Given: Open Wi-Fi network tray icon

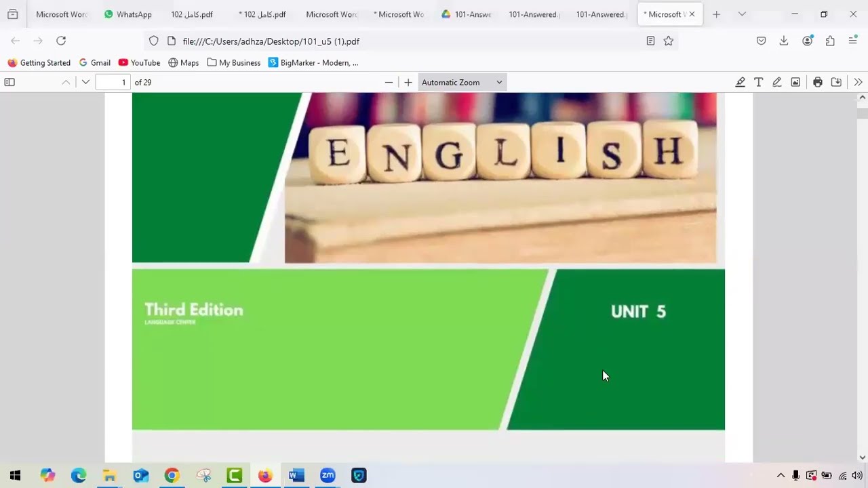Looking at the screenshot, I should point(842,476).
